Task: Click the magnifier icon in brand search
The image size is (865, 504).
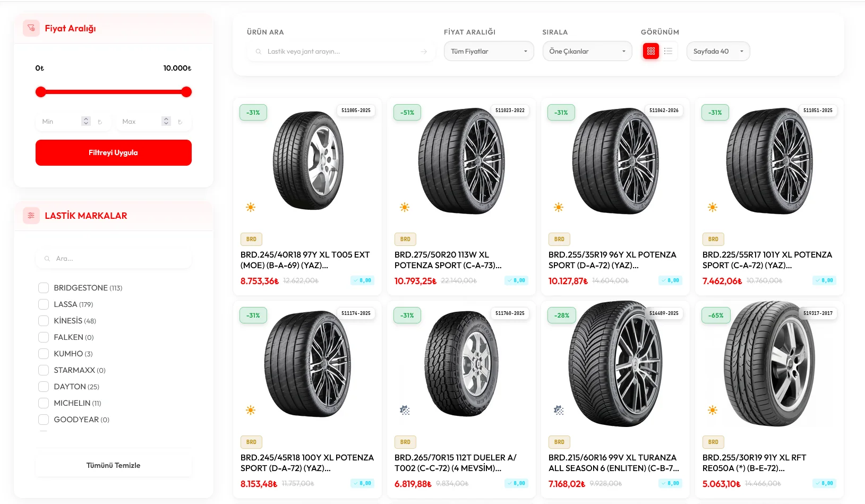Action: [47, 259]
